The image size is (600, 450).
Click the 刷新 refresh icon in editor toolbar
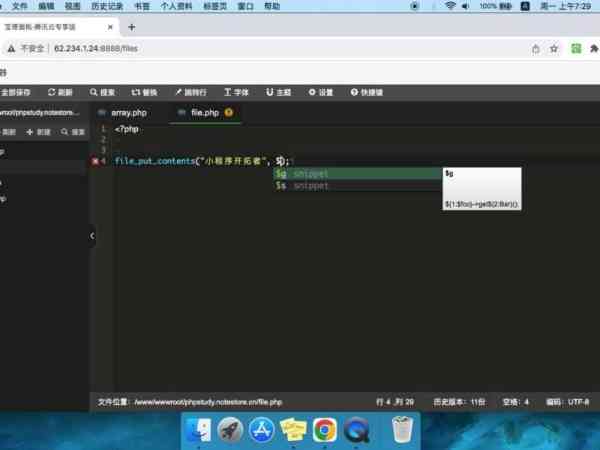(x=60, y=92)
